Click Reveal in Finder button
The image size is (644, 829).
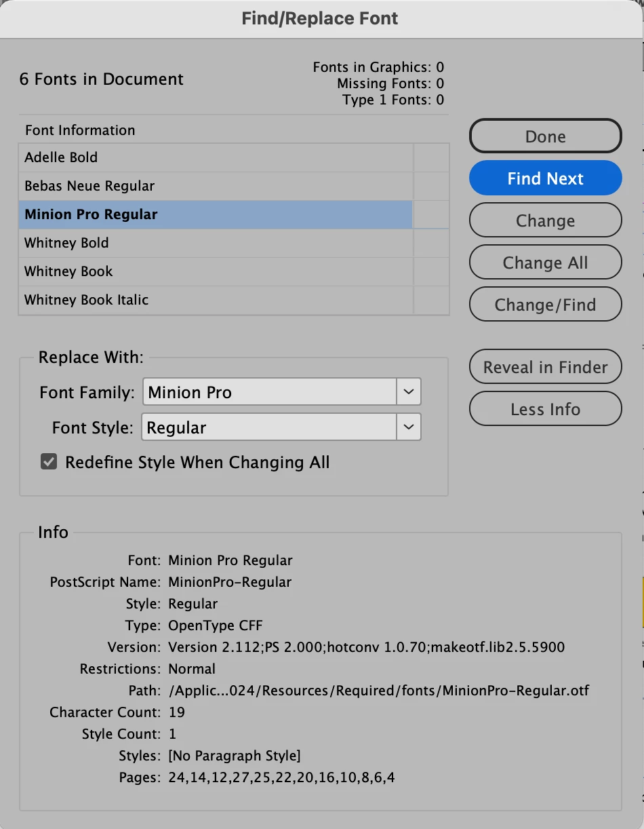545,367
